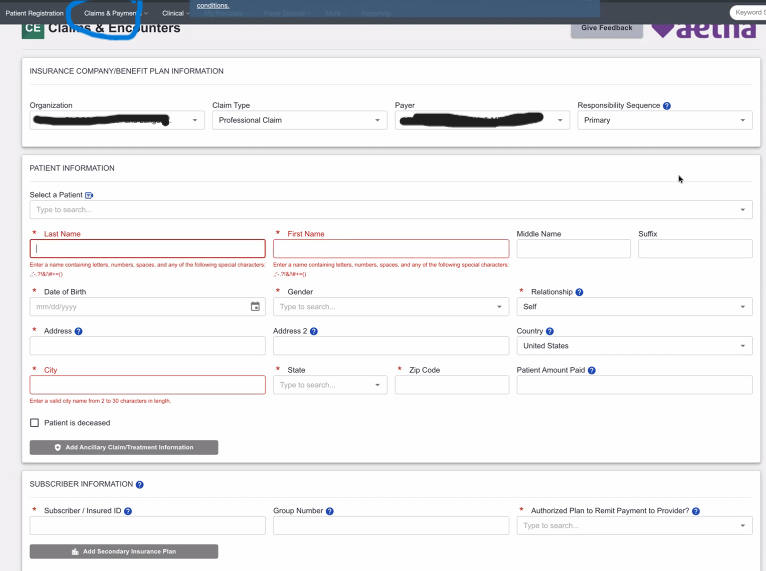Check the Patient is deceased checkbox
Image resolution: width=766 pixels, height=571 pixels.
pos(35,423)
